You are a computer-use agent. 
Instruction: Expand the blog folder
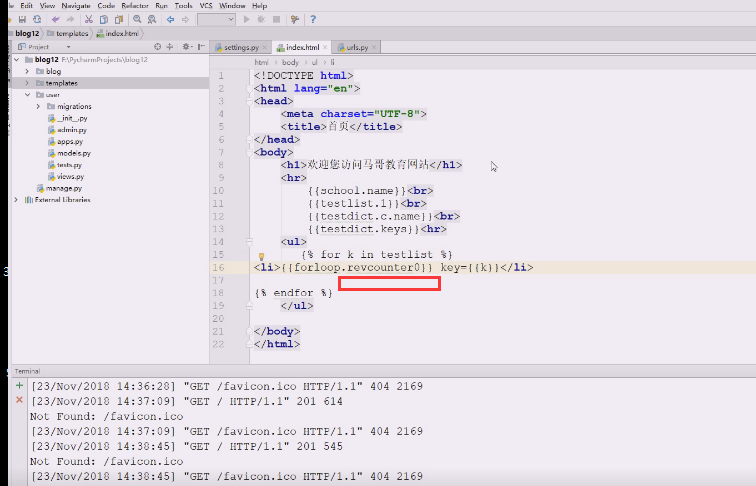[x=27, y=71]
